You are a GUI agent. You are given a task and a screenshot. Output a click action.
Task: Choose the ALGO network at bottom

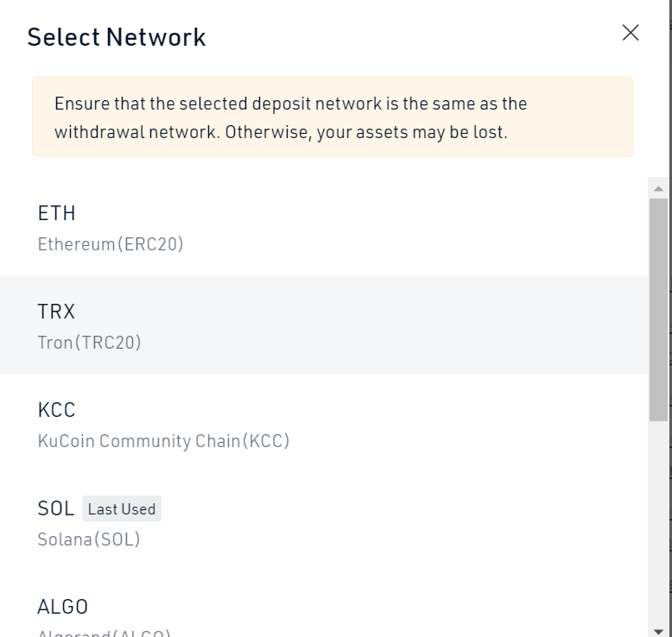coord(63,607)
